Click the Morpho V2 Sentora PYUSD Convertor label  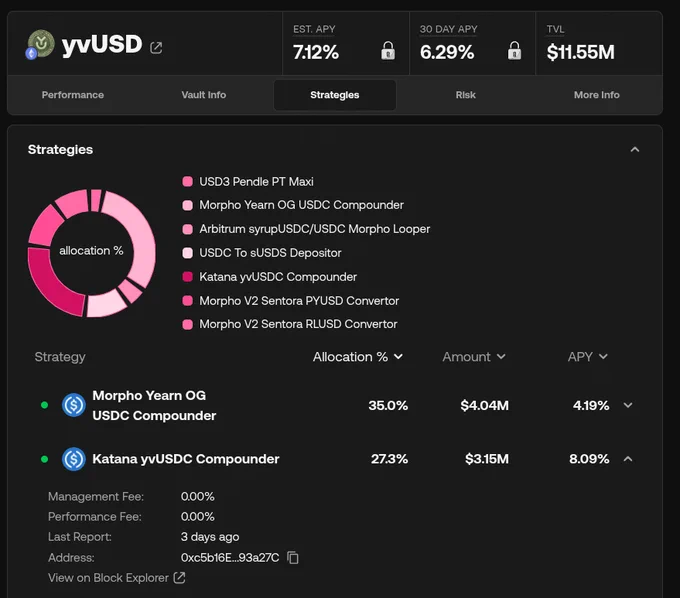(299, 301)
